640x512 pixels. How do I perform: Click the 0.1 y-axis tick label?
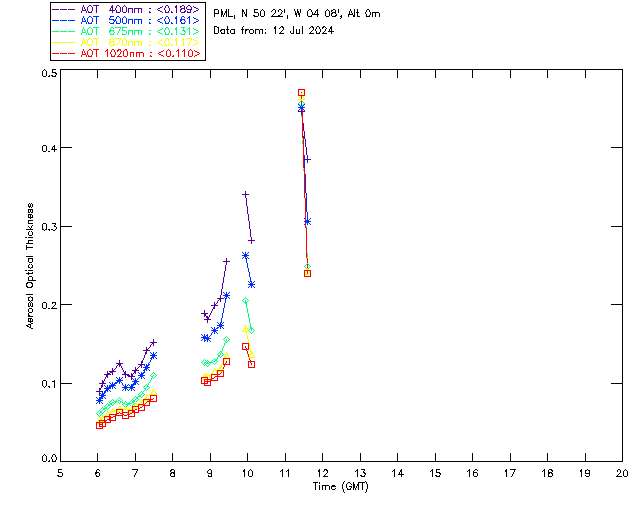[49, 384]
